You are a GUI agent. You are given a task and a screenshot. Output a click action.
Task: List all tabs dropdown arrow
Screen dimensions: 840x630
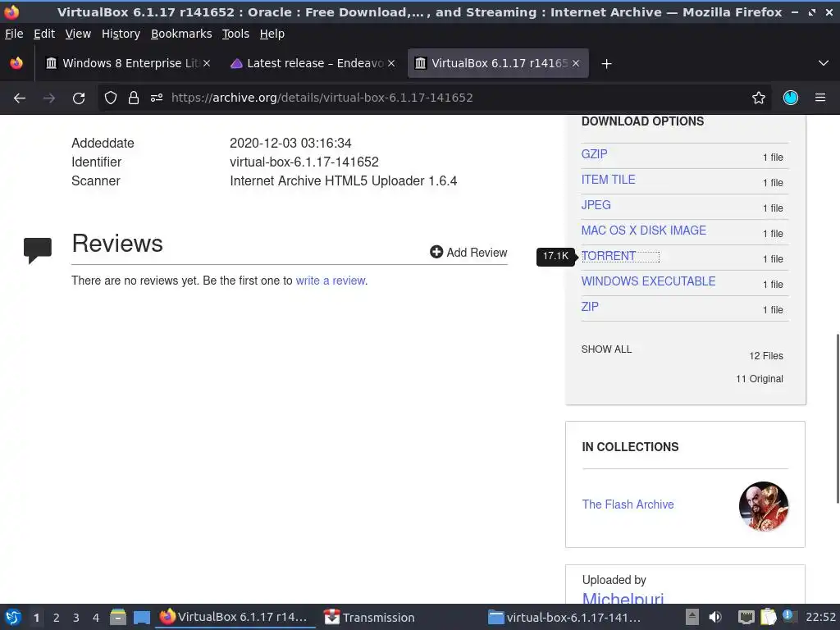824,63
